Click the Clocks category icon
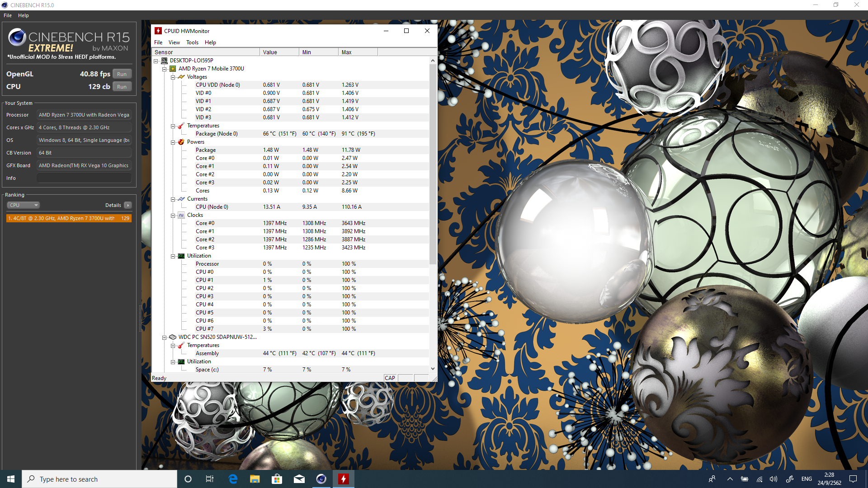The height and width of the screenshot is (488, 868). [181, 215]
